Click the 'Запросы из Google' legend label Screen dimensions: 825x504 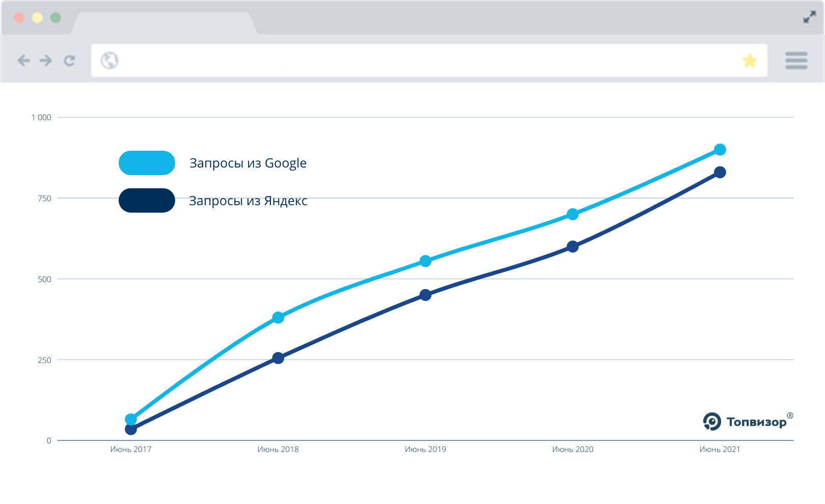(x=248, y=163)
